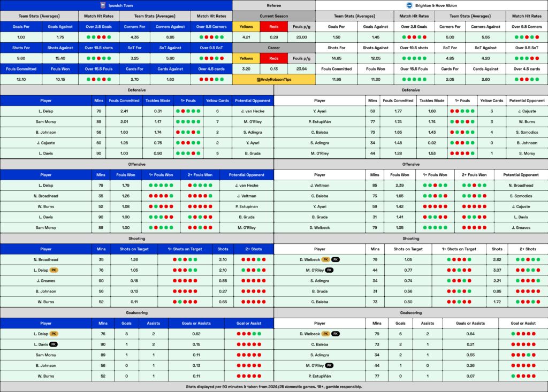Click PK badge beside D. Welbeck in Brighton Goalscoring
This screenshot has height=392, width=548.
326,333
